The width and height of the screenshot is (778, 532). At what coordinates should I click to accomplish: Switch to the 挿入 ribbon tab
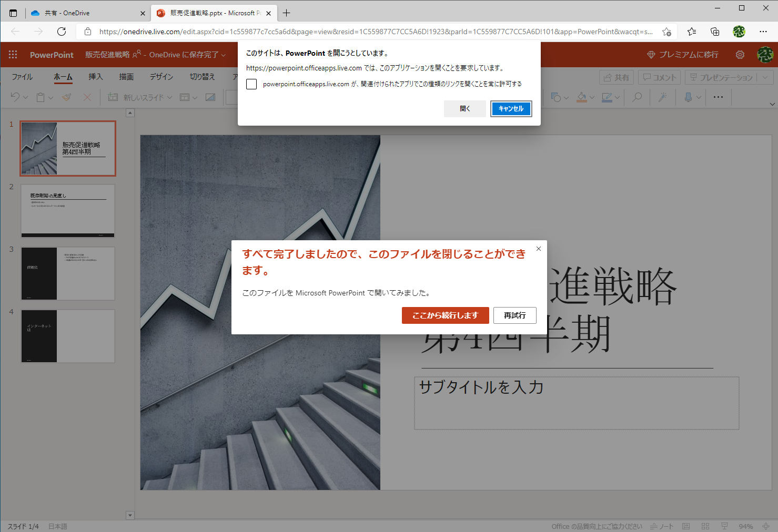pos(95,77)
